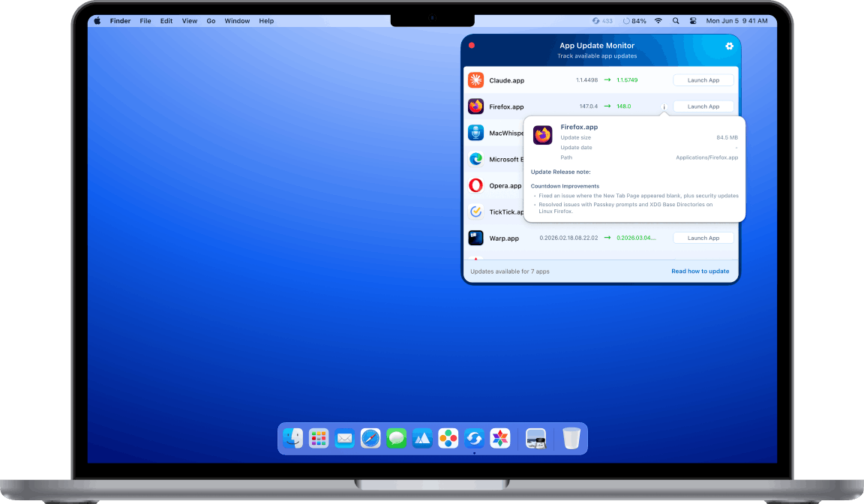
Task: Open the Window menu
Action: click(x=237, y=21)
